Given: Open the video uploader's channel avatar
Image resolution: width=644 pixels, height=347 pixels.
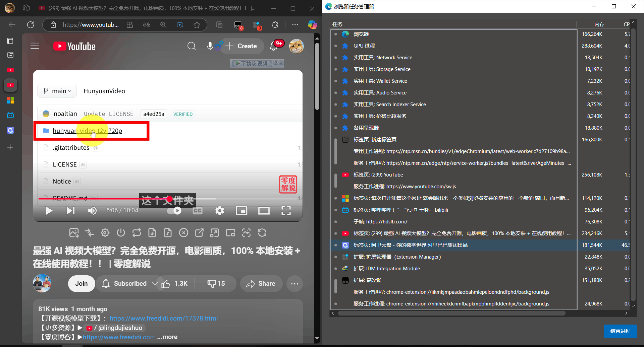Looking at the screenshot, I should tap(42, 283).
